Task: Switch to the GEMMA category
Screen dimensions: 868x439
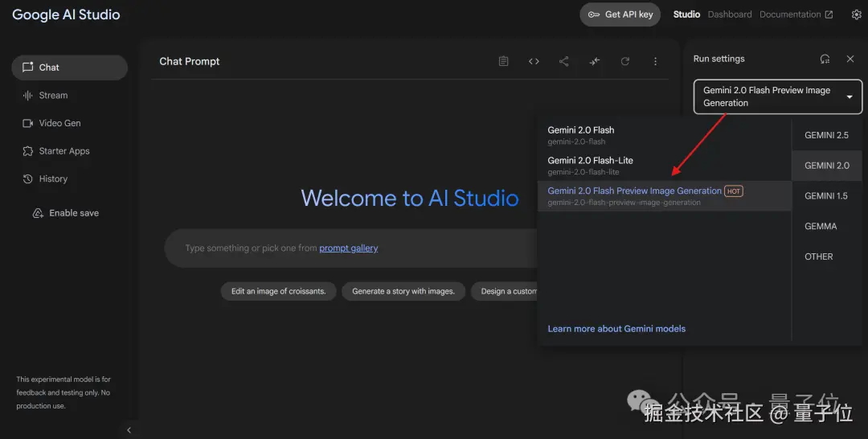Action: [x=826, y=227]
